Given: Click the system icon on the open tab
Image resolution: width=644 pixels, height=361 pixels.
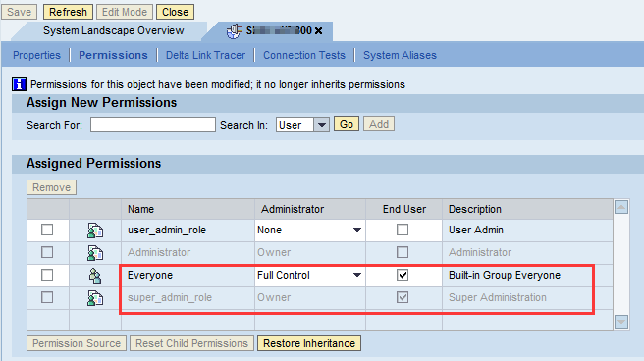Looking at the screenshot, I should (234, 31).
